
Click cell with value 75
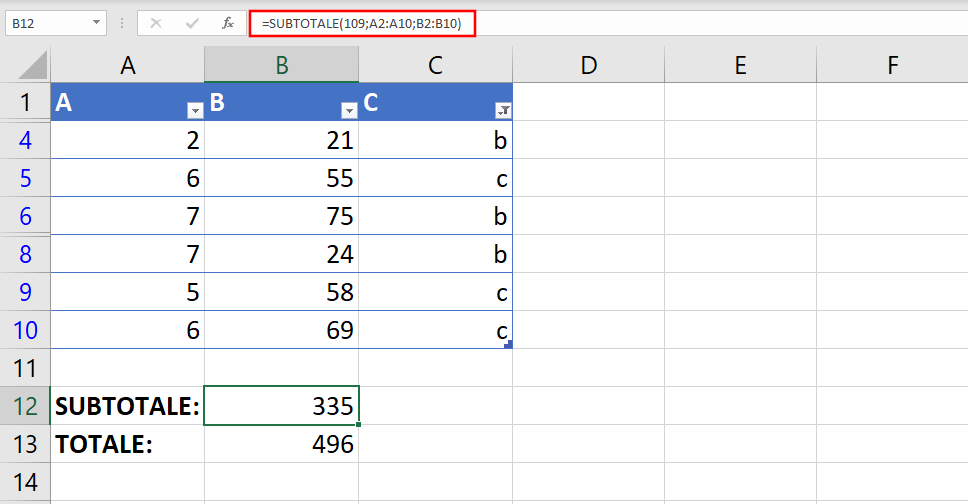282,216
